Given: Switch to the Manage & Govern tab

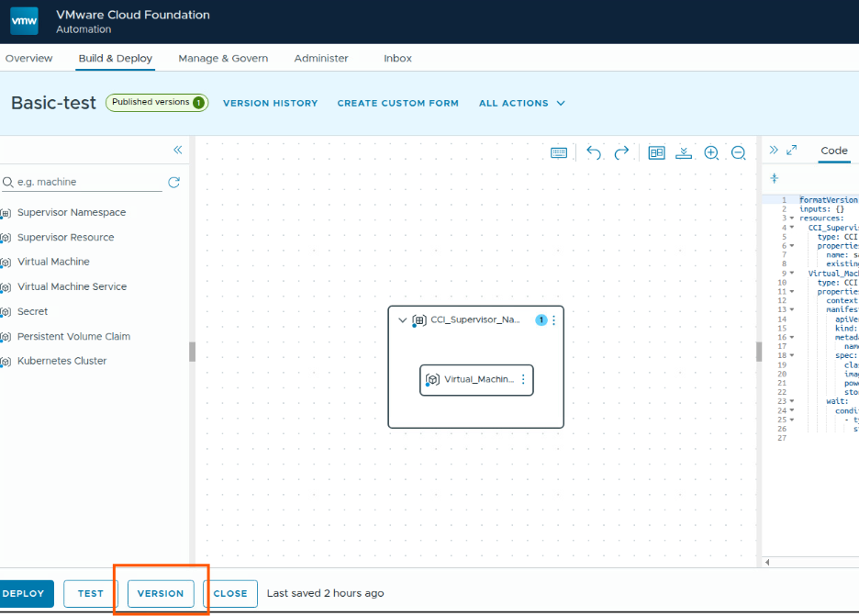Looking at the screenshot, I should tap(223, 58).
